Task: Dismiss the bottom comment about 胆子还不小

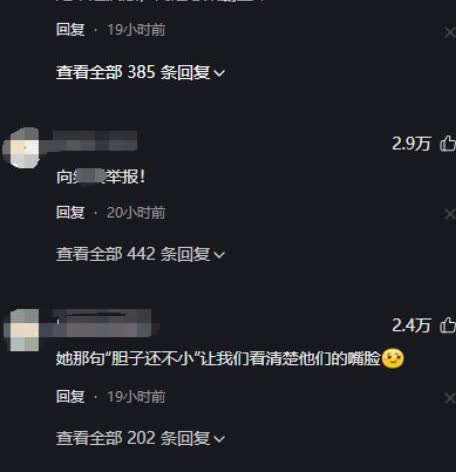Action: click(x=450, y=398)
